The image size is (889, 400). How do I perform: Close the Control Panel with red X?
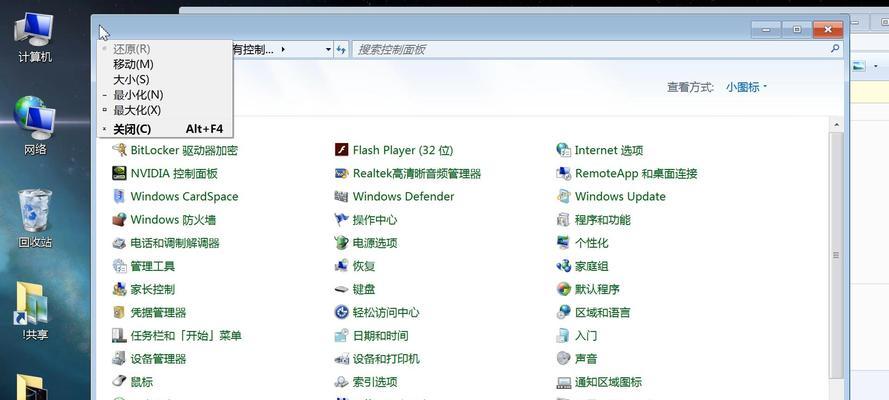coord(828,29)
